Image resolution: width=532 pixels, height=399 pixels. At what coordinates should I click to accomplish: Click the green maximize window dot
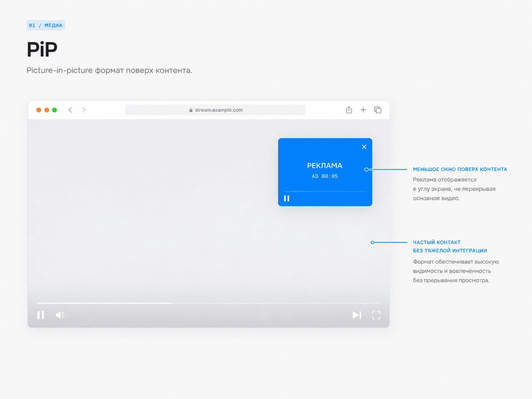54,110
